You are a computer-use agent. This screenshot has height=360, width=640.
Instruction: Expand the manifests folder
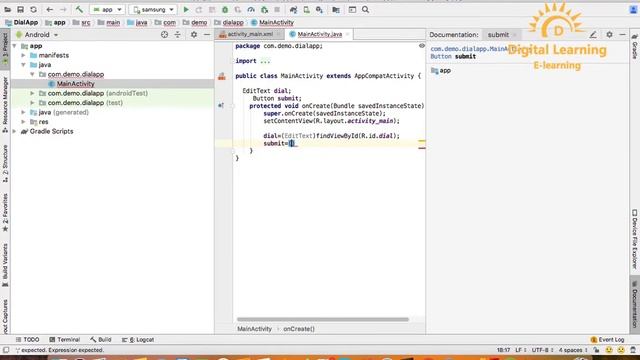tap(23, 55)
